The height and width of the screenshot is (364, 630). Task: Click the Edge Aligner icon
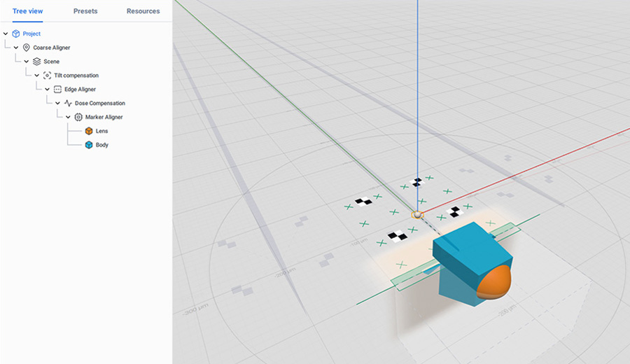click(x=57, y=89)
